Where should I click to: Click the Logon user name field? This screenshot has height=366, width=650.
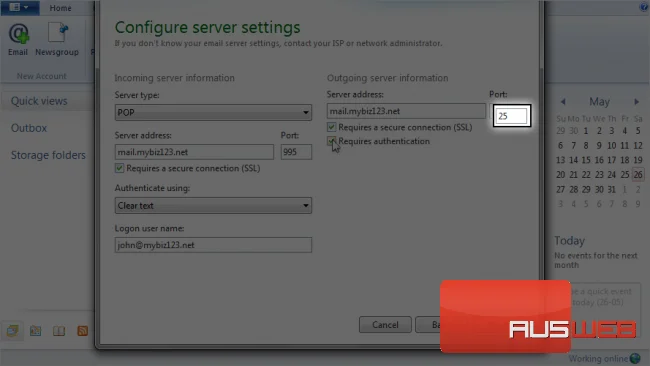coord(213,245)
